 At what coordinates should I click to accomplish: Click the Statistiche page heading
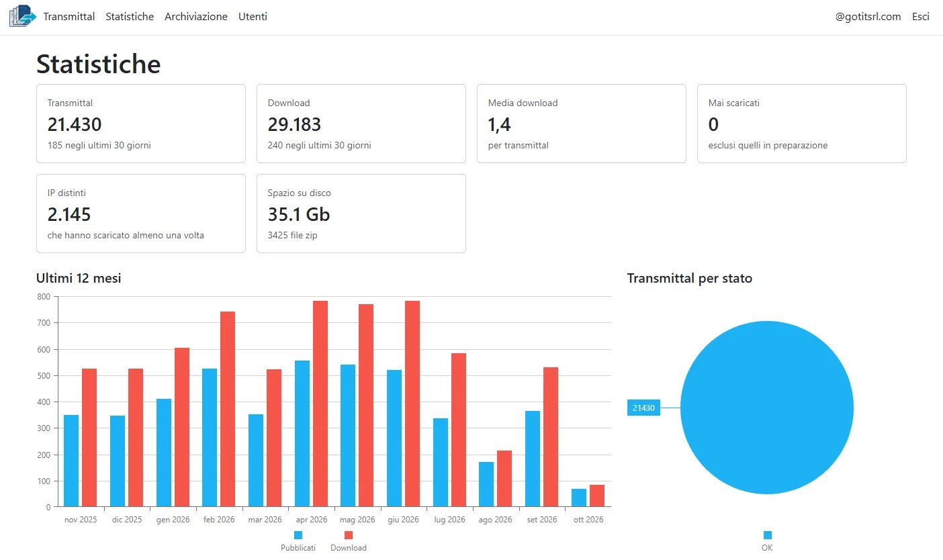coord(99,64)
